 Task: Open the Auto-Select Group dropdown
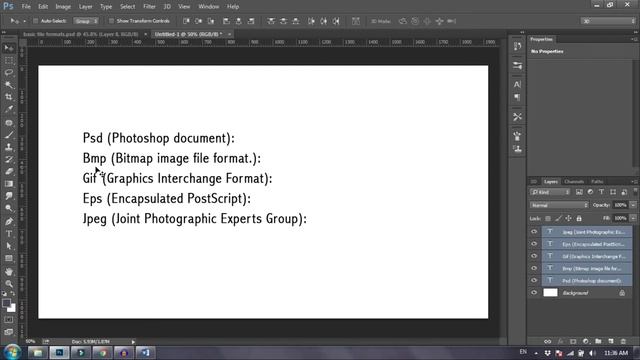click(x=86, y=21)
